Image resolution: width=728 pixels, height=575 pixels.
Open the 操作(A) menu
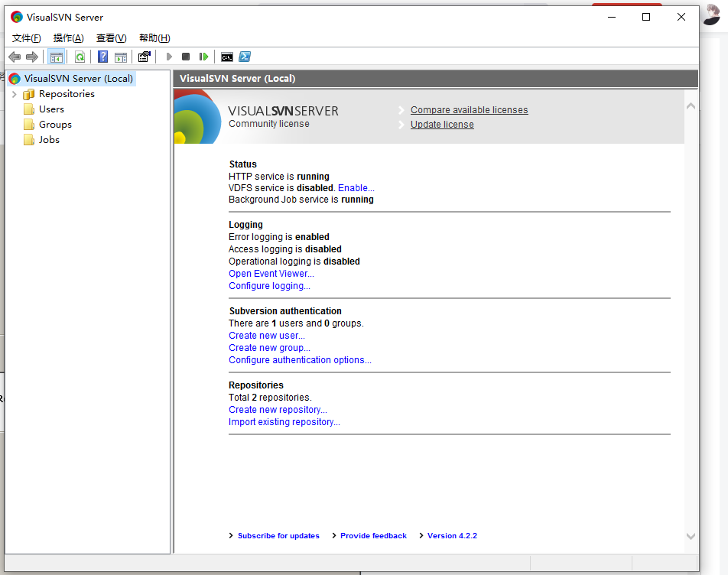[x=69, y=38]
